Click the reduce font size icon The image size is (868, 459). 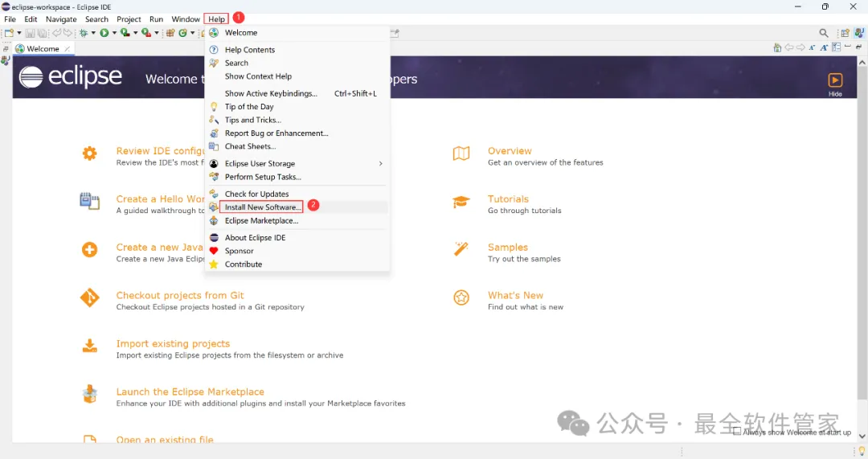pyautogui.click(x=812, y=47)
